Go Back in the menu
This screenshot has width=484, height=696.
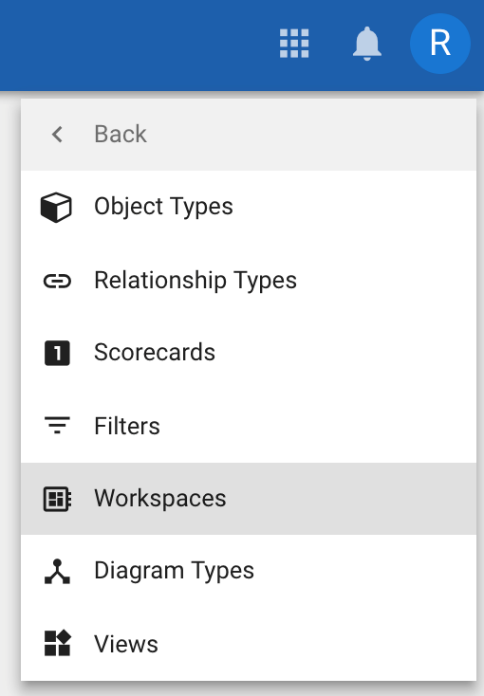pyautogui.click(x=248, y=134)
